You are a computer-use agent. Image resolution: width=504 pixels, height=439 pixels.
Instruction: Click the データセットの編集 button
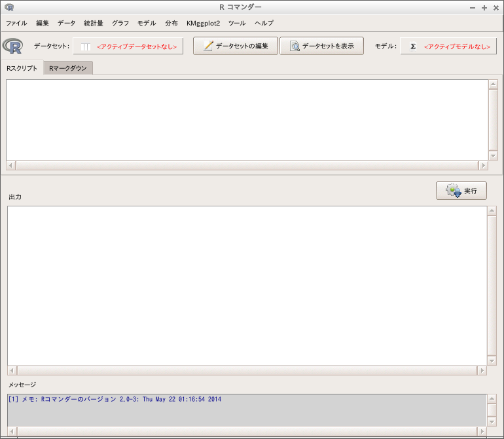[236, 46]
